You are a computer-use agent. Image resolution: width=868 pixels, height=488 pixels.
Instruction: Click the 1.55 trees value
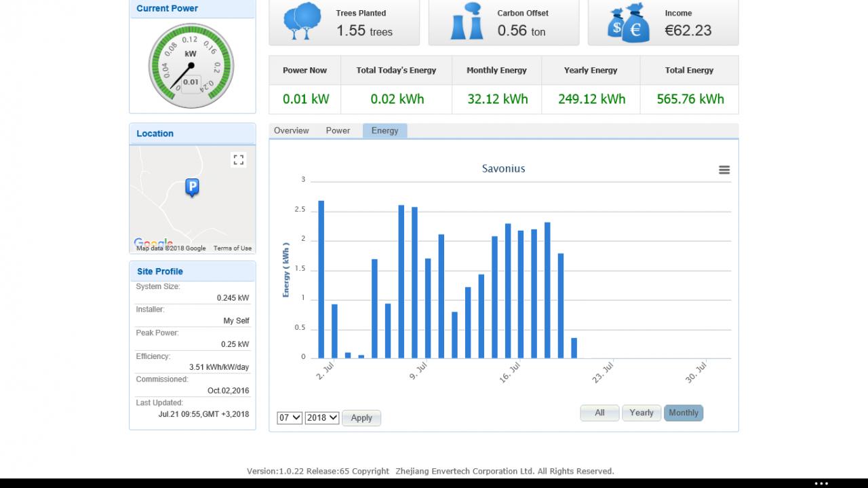(x=365, y=31)
